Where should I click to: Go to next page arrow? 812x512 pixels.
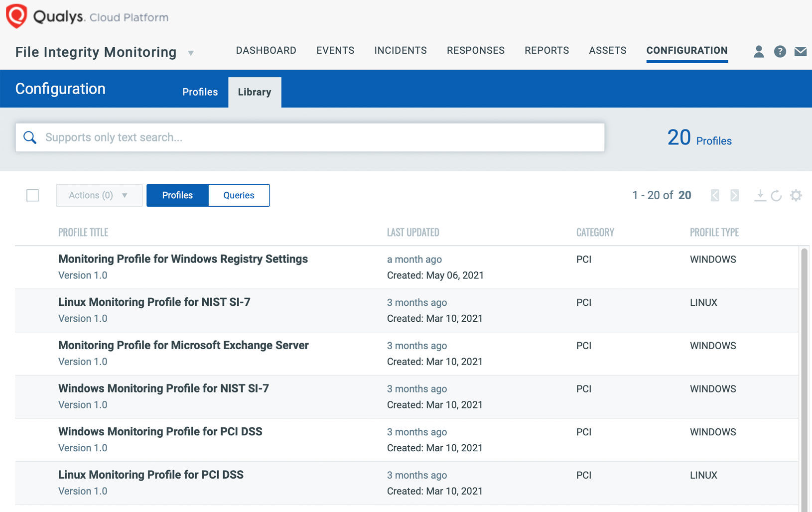[734, 195]
